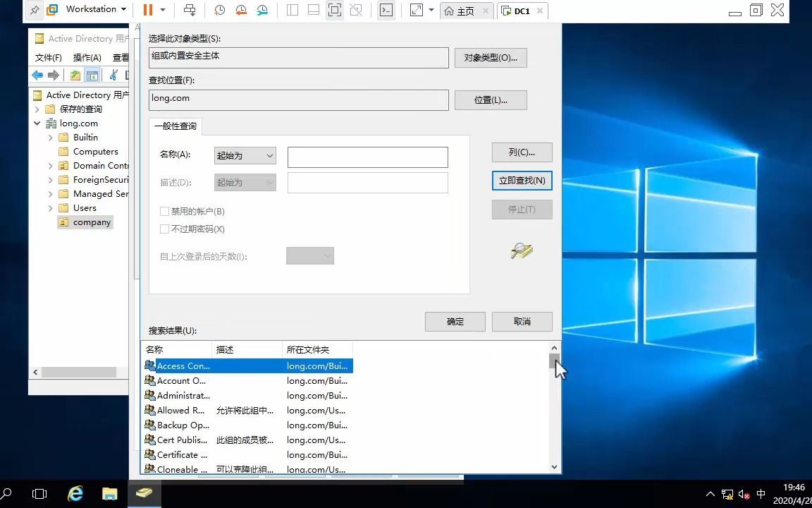Click the 立即查找(N) button
The image size is (812, 508).
click(x=522, y=181)
